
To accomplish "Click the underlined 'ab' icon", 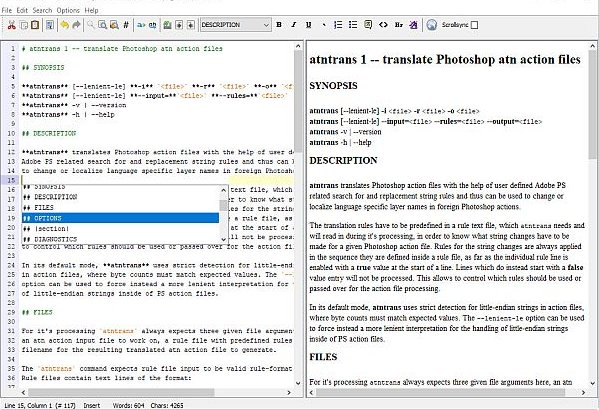I will click(152, 25).
